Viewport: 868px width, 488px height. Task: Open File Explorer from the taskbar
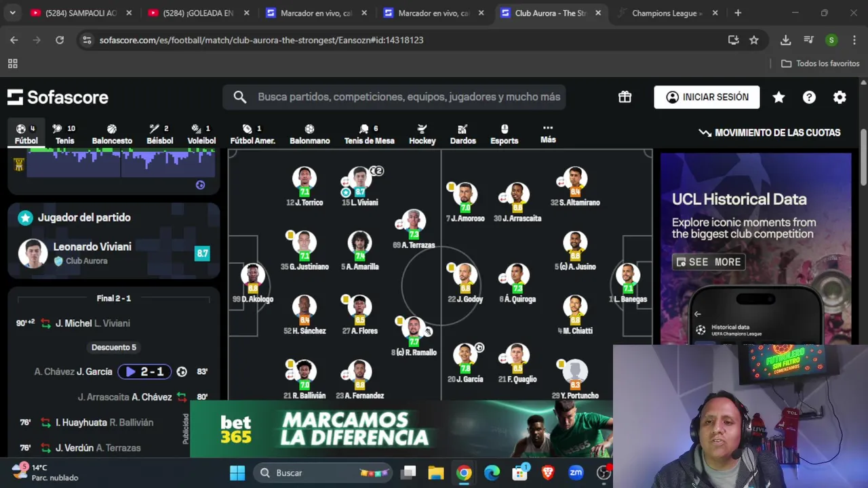pos(436,472)
